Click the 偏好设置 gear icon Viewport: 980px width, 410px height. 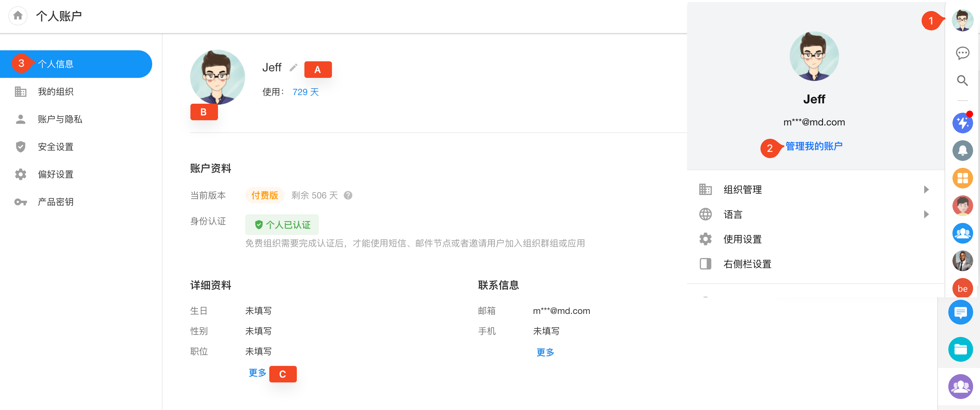click(x=21, y=174)
